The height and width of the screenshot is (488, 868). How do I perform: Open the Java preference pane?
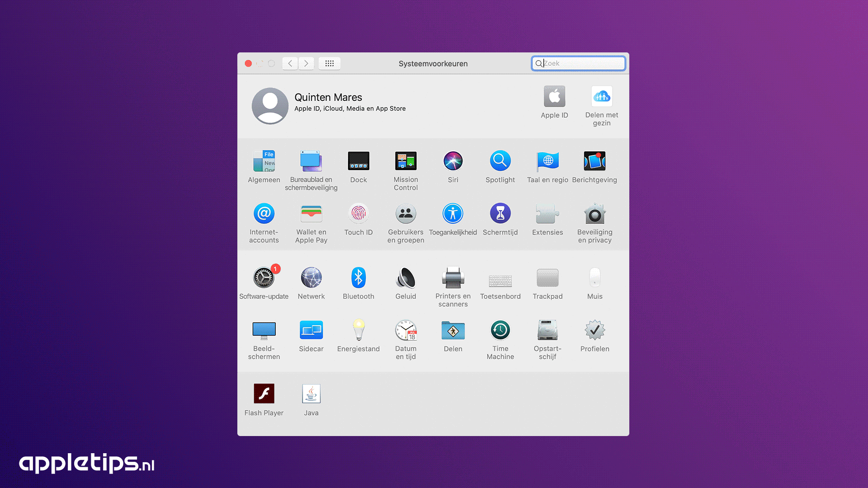[x=311, y=394]
